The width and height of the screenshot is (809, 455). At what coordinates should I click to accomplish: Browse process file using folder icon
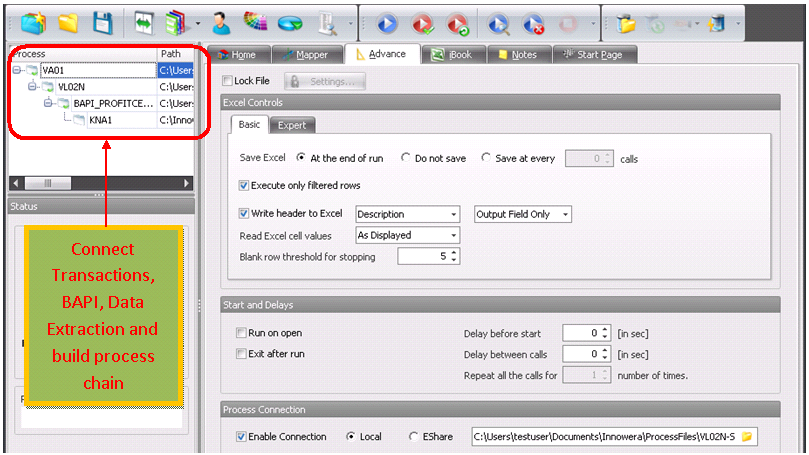pyautogui.click(x=746, y=437)
